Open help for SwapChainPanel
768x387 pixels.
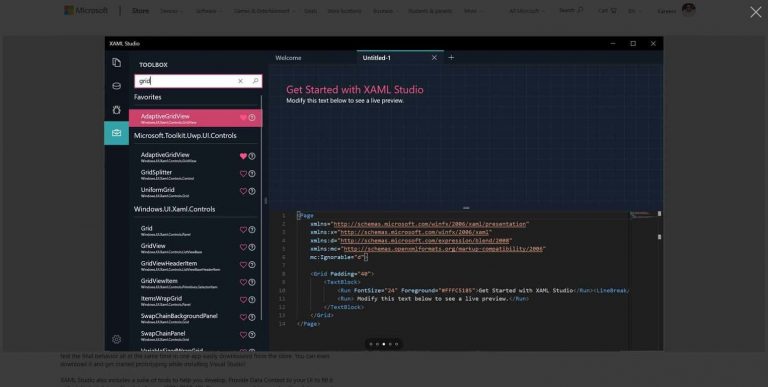point(252,335)
